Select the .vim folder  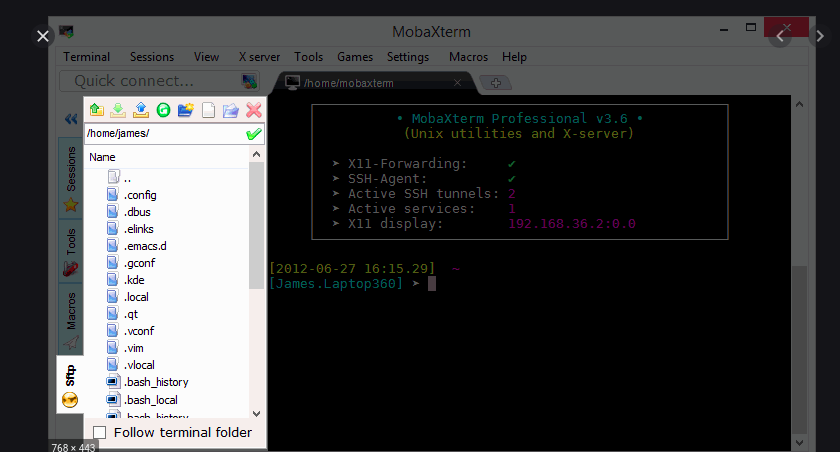click(125, 348)
